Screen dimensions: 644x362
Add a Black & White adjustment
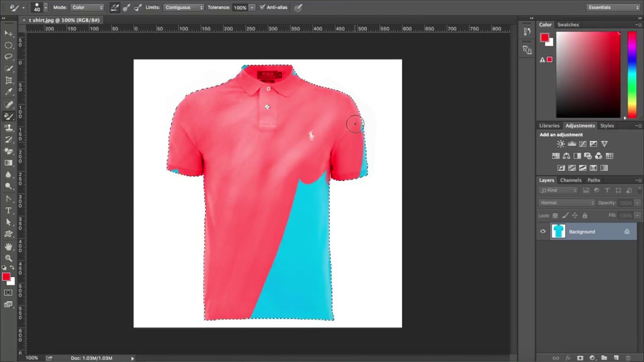tap(577, 156)
